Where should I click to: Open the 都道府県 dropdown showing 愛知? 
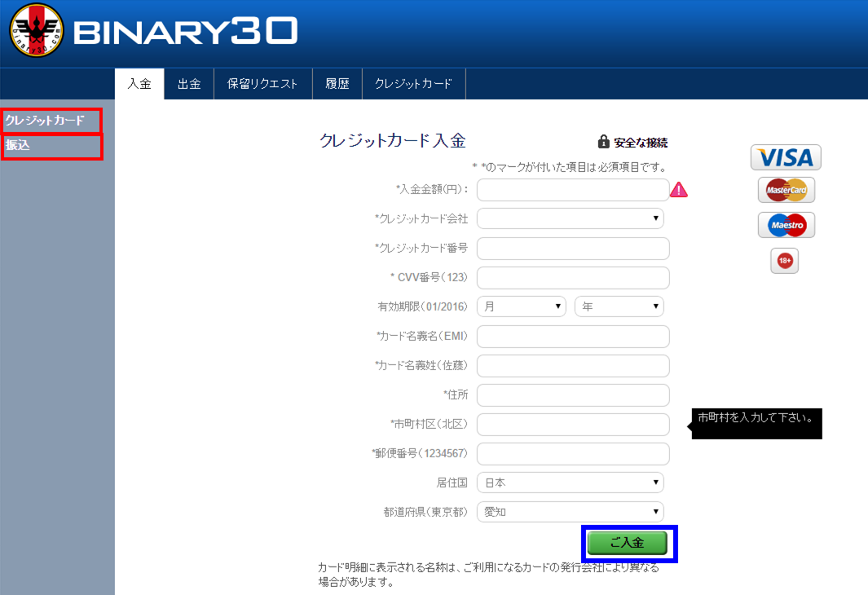pos(571,511)
